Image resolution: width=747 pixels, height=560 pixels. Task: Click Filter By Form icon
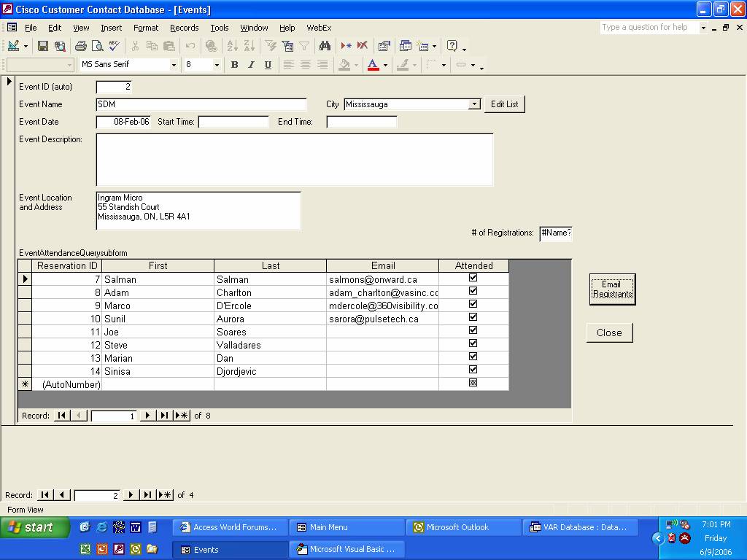[287, 46]
